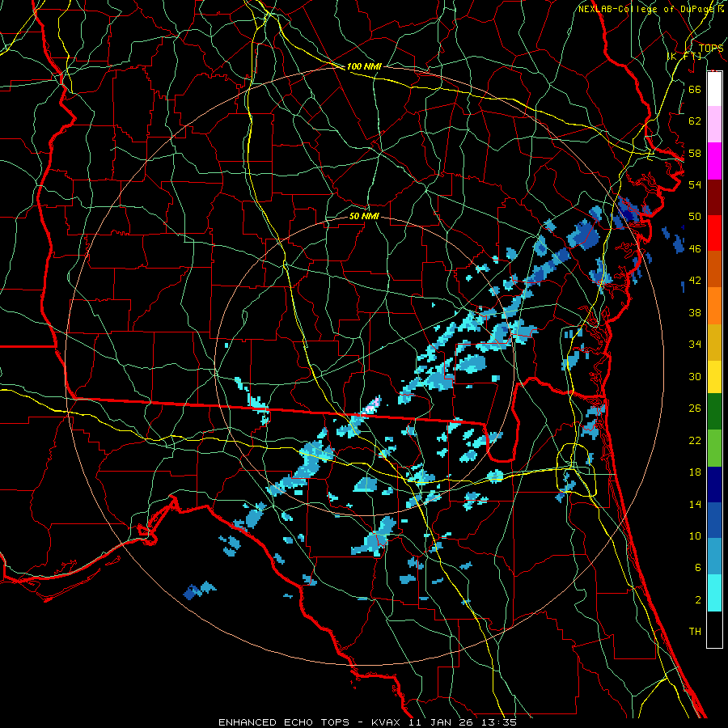728x728 pixels.
Task: Click the 'KVAX' radar site identifier
Action: (387, 722)
